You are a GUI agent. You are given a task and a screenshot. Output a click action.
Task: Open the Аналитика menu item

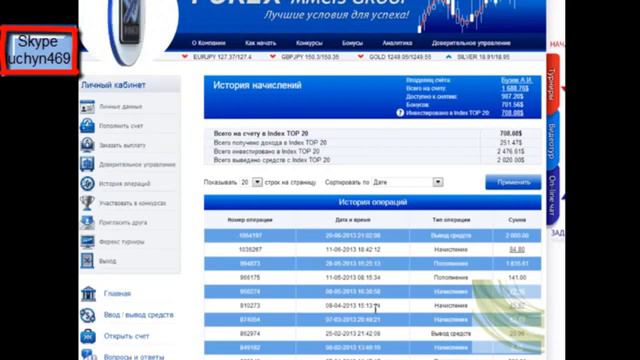pyautogui.click(x=397, y=43)
